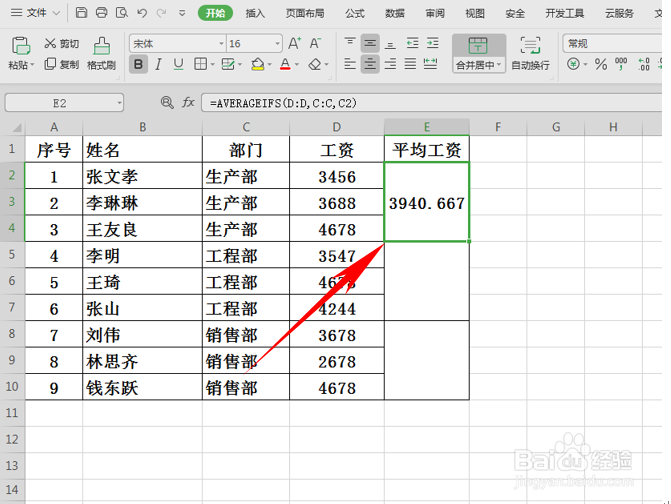Apply percent style format
Screen dimensions: 671x504
click(x=601, y=65)
